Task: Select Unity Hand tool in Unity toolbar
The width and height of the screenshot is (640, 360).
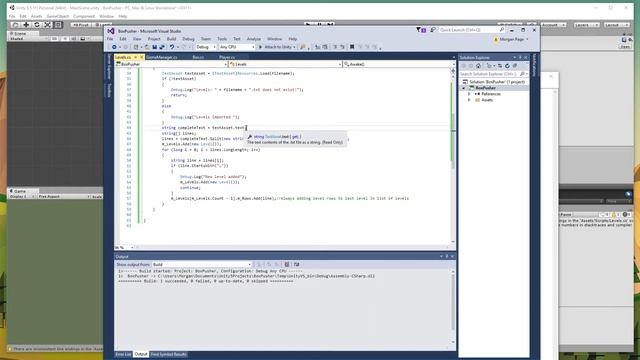Action: tap(16, 25)
